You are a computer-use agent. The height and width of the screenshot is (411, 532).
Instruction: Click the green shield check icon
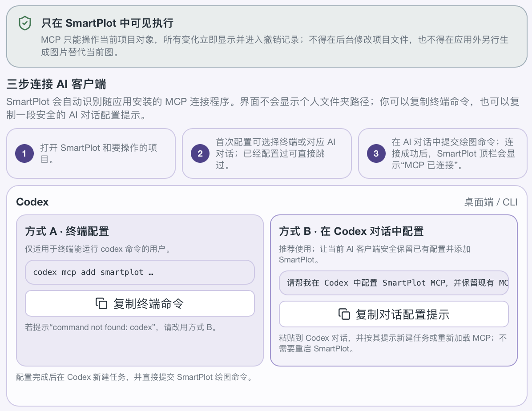25,24
